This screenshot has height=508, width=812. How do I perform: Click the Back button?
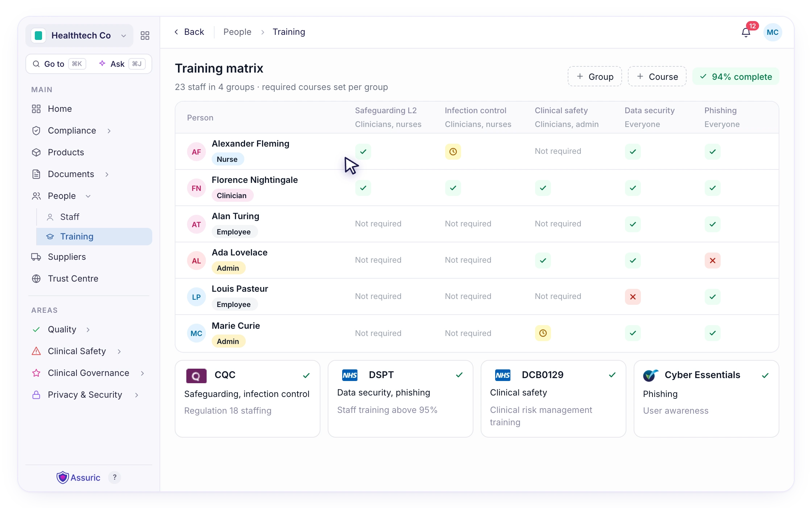pos(189,32)
